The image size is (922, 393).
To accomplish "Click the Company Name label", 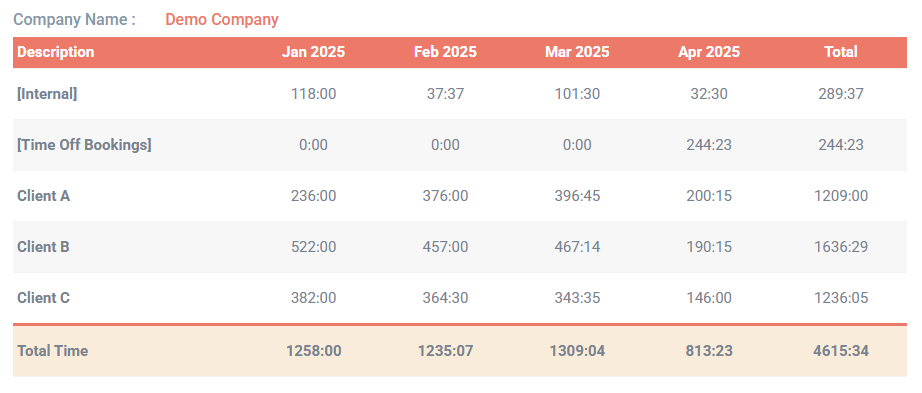I will (75, 19).
